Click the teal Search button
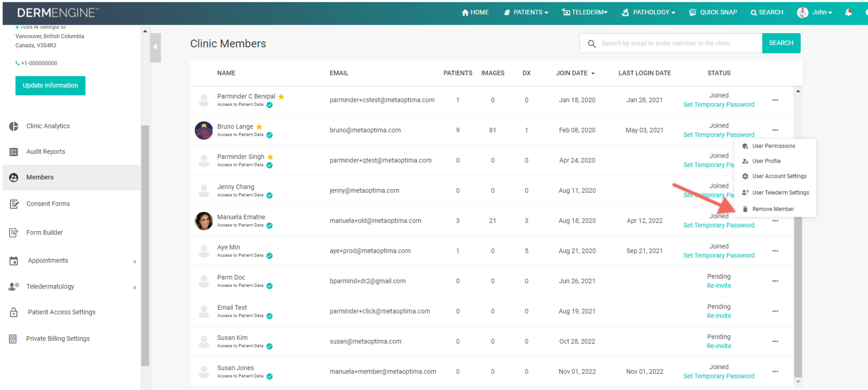 point(781,43)
